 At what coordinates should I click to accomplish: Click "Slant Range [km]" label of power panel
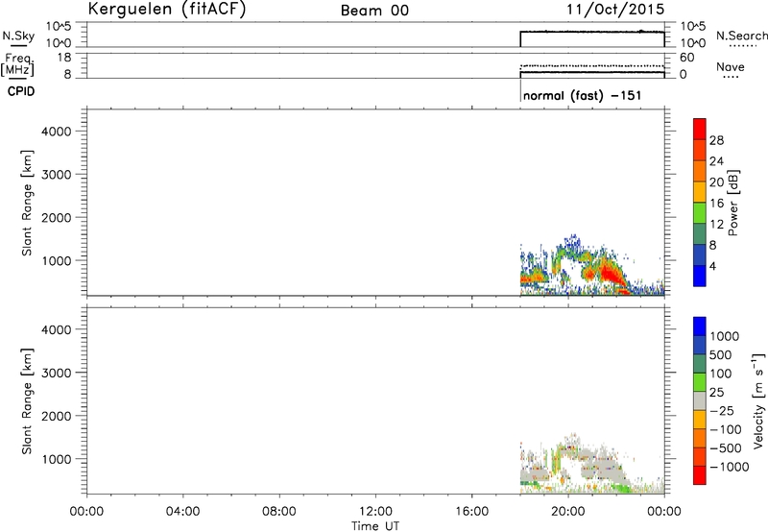[27, 203]
